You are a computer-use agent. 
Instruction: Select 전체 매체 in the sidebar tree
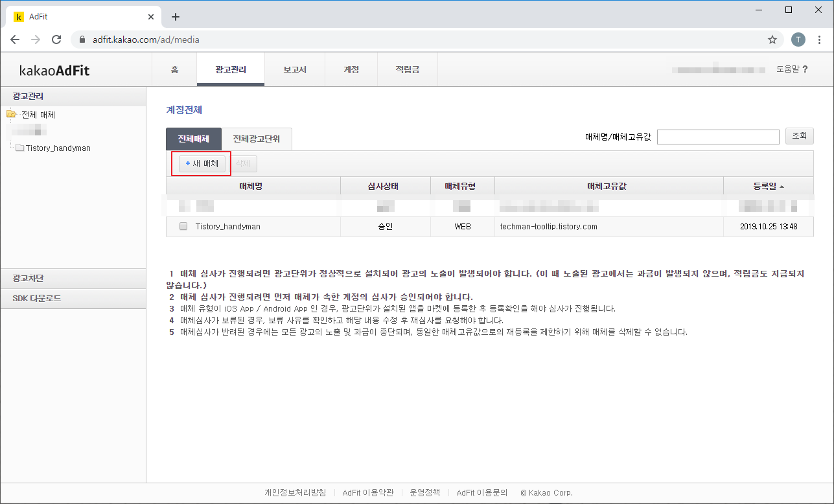pos(38,115)
